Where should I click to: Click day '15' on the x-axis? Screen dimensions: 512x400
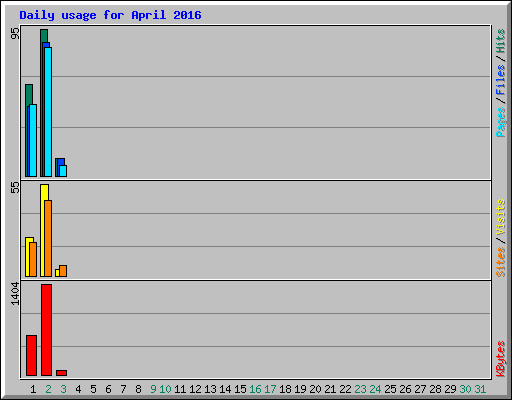(x=240, y=389)
